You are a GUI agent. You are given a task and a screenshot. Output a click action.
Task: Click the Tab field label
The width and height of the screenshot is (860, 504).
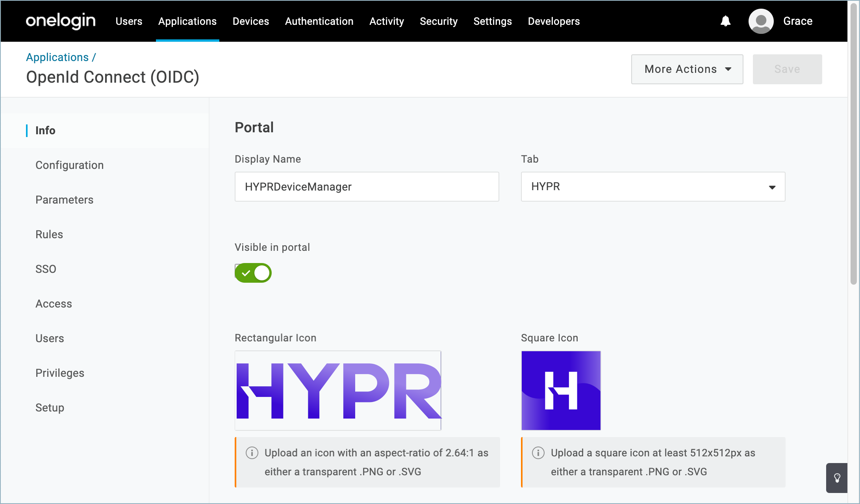point(530,159)
